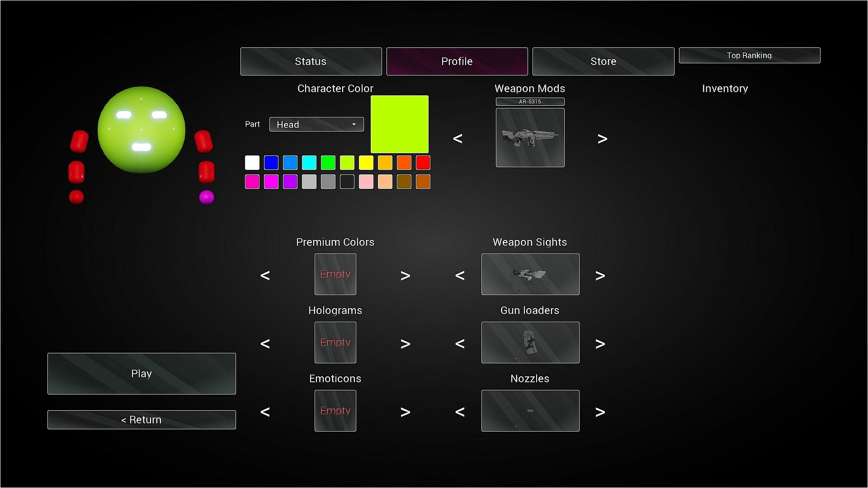
Task: Choose the cyan color swatch
Action: [309, 163]
